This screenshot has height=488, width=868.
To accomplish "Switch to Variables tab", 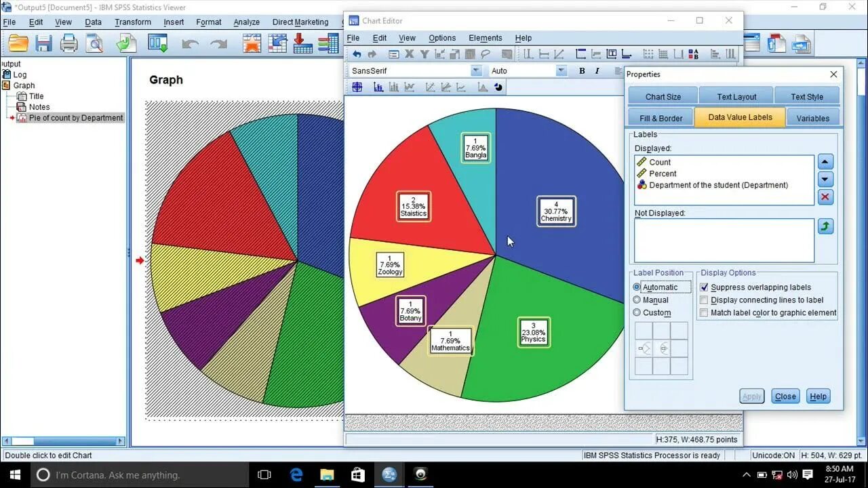I will (813, 118).
